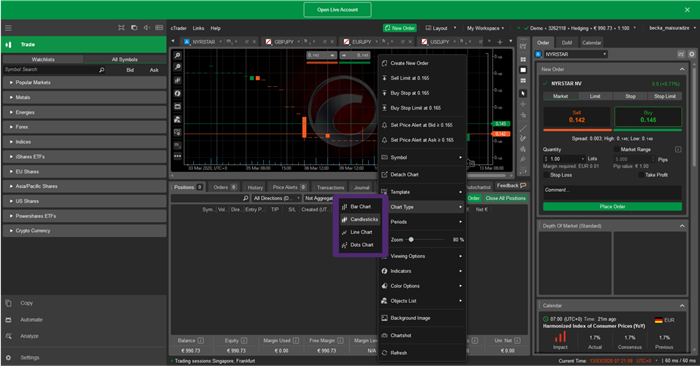Select Dots Chart from submenu
The image size is (700, 366).
click(360, 245)
